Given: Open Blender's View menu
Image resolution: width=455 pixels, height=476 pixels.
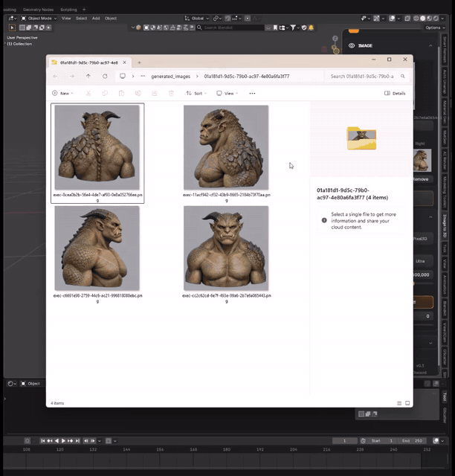Looking at the screenshot, I should tap(66, 19).
